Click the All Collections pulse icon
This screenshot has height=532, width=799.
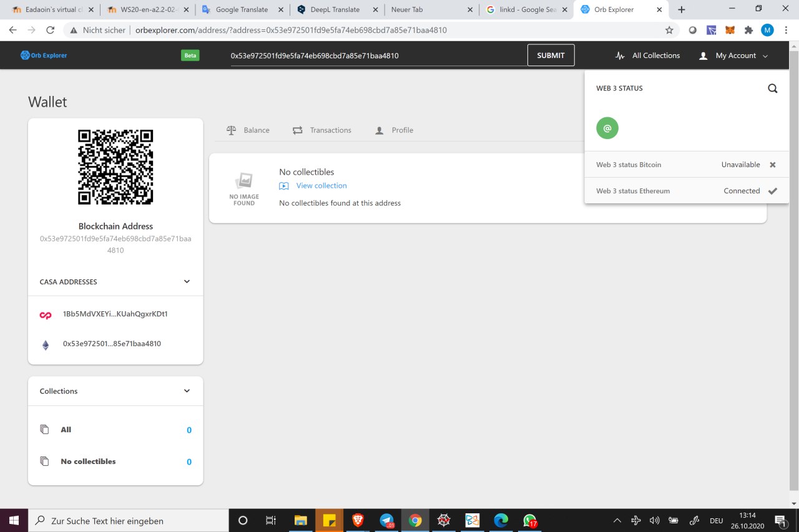click(x=620, y=56)
